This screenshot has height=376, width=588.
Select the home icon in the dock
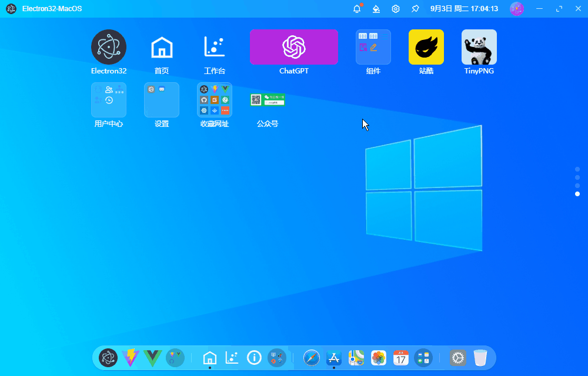(210, 358)
